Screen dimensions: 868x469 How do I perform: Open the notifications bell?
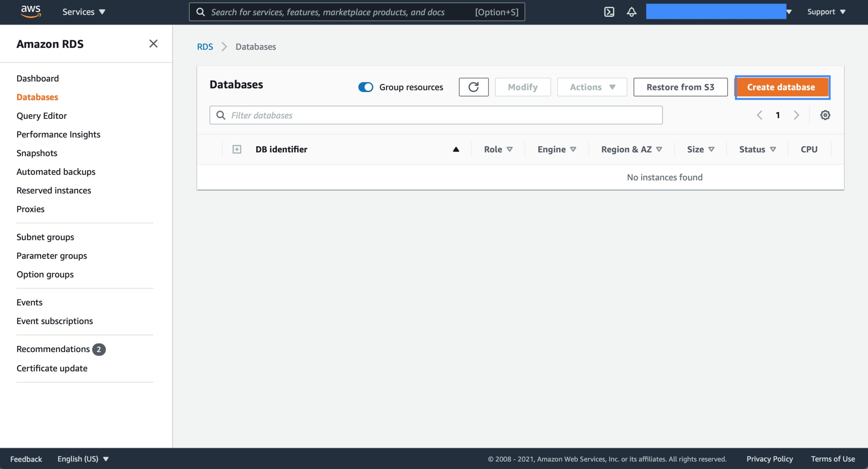(x=632, y=12)
